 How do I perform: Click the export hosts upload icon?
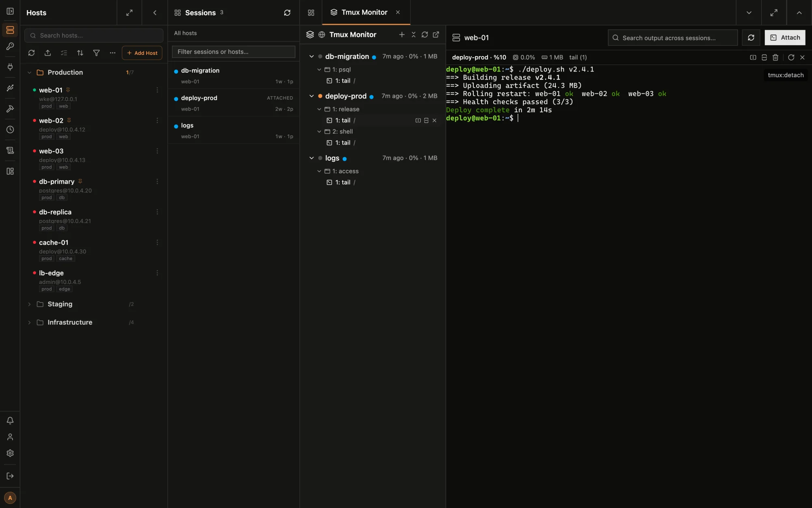click(x=48, y=53)
